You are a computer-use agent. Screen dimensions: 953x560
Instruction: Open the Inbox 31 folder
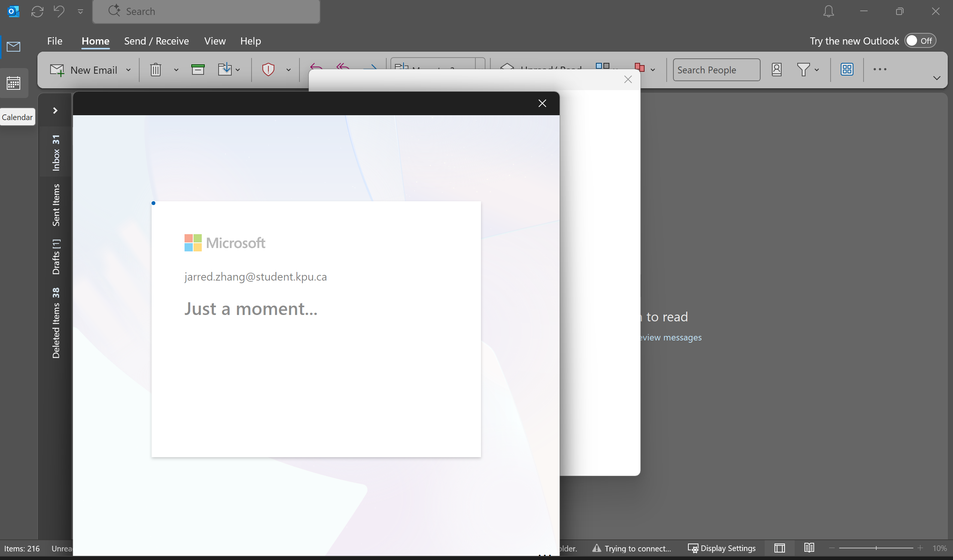[56, 153]
